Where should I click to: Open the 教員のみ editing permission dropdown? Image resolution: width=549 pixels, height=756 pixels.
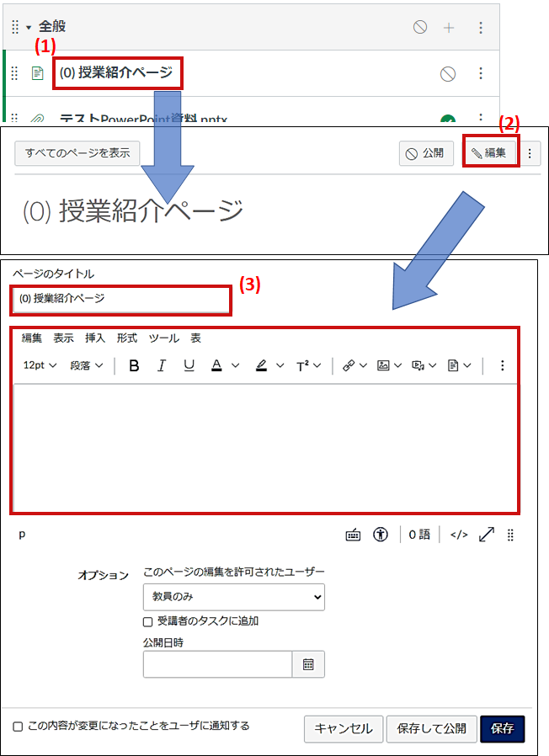pyautogui.click(x=233, y=596)
